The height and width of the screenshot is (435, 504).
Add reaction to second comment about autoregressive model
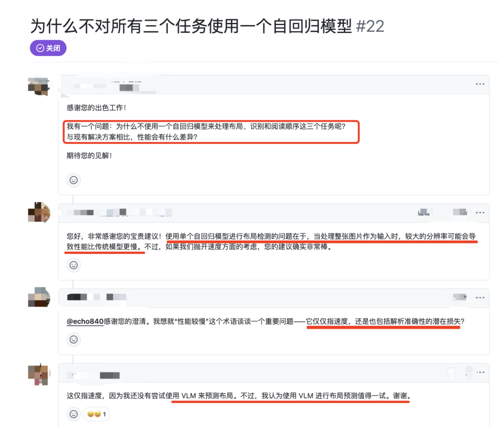click(x=74, y=265)
